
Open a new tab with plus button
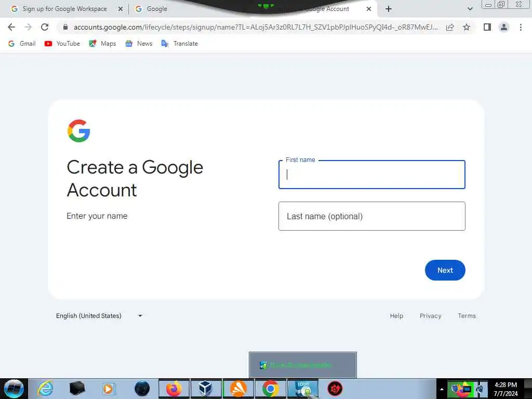pos(389,9)
